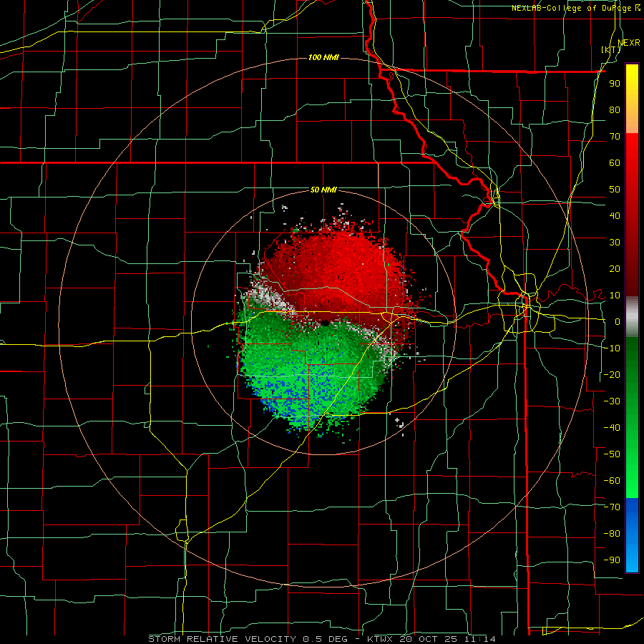The width and height of the screenshot is (644, 644).
Task: Click the -80 value on velocity scale
Action: (612, 534)
